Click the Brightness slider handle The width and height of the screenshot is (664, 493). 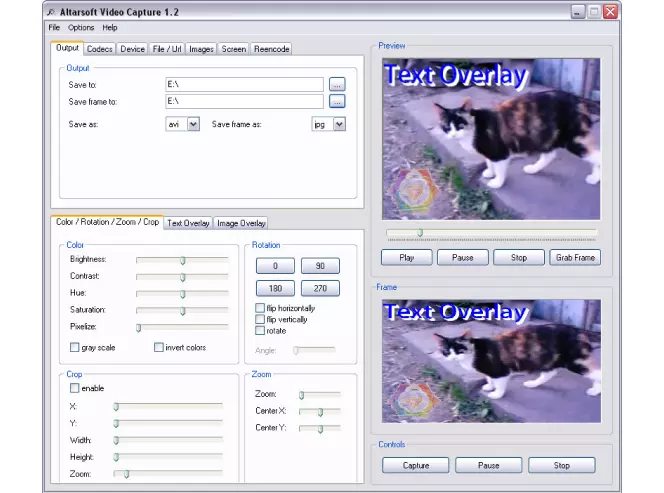point(183,260)
